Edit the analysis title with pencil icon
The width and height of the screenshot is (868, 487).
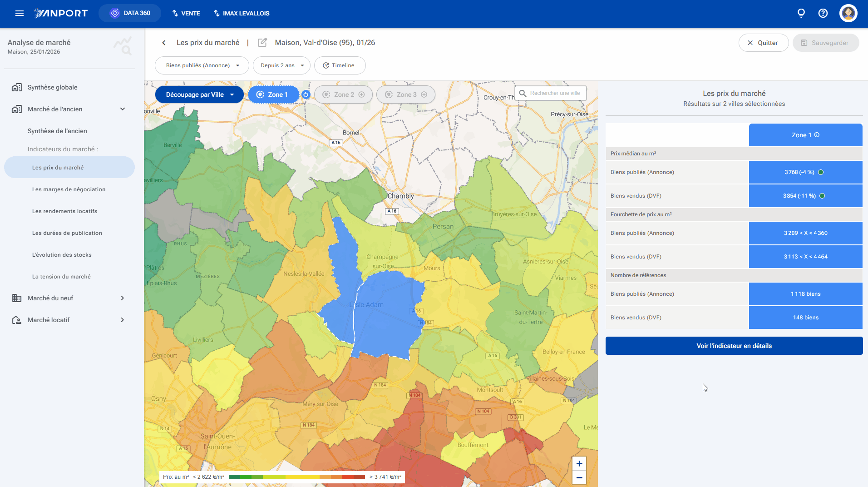click(262, 42)
